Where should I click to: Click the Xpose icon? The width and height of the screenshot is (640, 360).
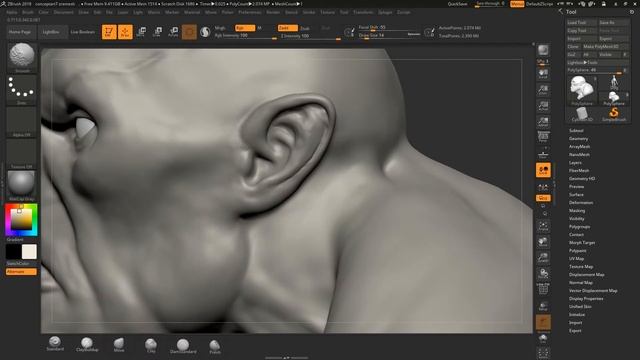(543, 353)
